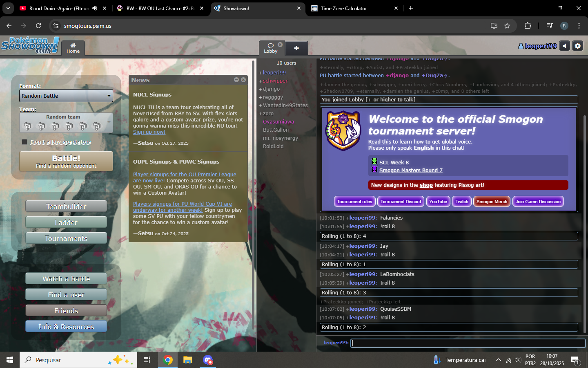
Task: Open the Lobby room tab
Action: pos(270,48)
